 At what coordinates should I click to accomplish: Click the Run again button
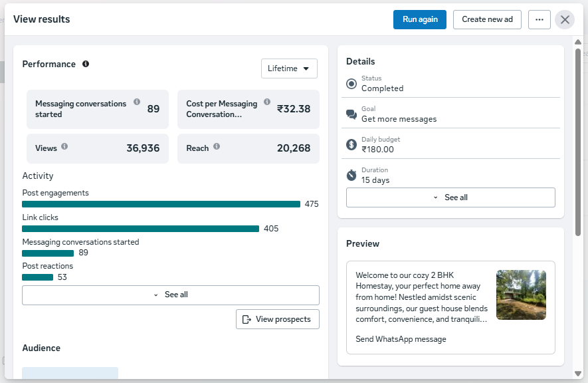(420, 19)
